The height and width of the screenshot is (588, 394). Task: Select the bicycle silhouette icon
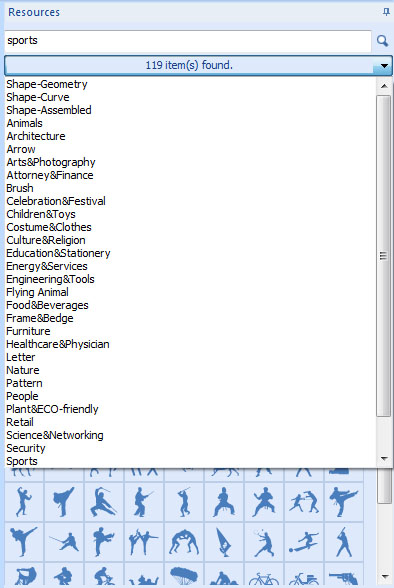(x=264, y=576)
